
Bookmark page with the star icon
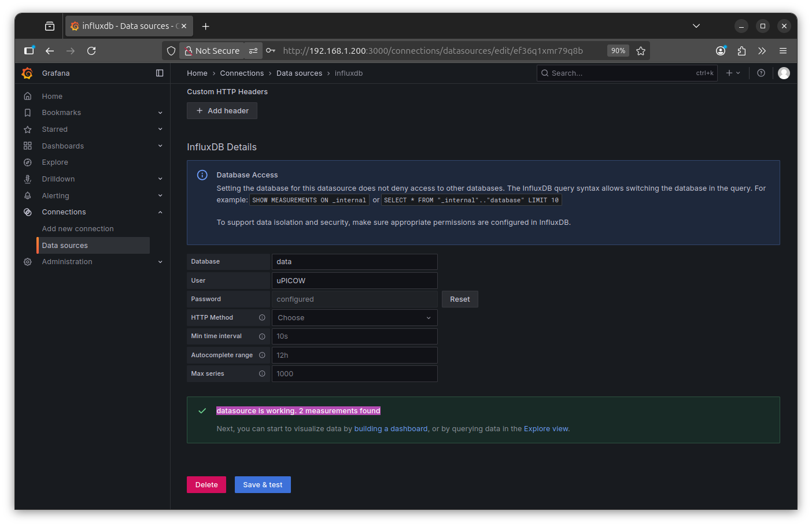[641, 51]
